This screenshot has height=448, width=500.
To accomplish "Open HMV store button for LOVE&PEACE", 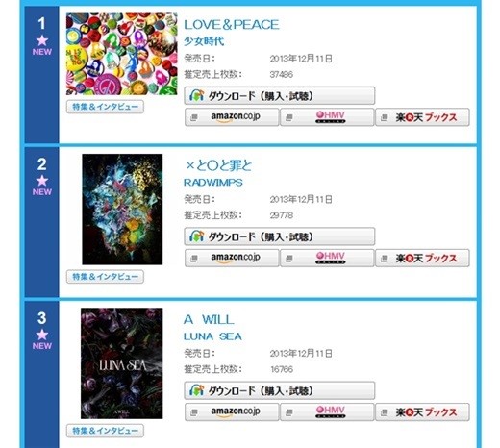I will (327, 117).
